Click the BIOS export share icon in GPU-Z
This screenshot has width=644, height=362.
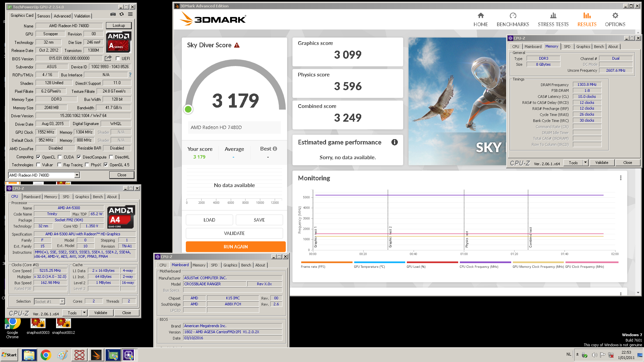coord(108,58)
